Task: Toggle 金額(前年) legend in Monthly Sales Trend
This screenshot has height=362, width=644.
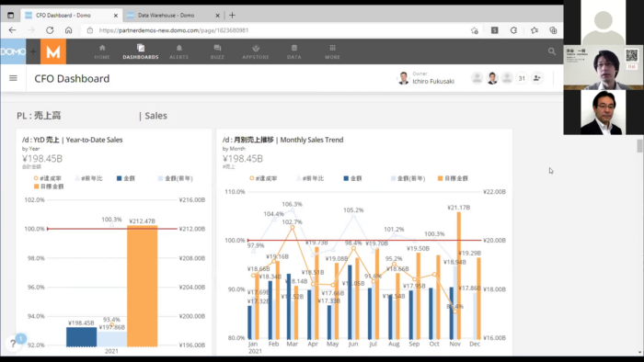Action: tap(408, 178)
